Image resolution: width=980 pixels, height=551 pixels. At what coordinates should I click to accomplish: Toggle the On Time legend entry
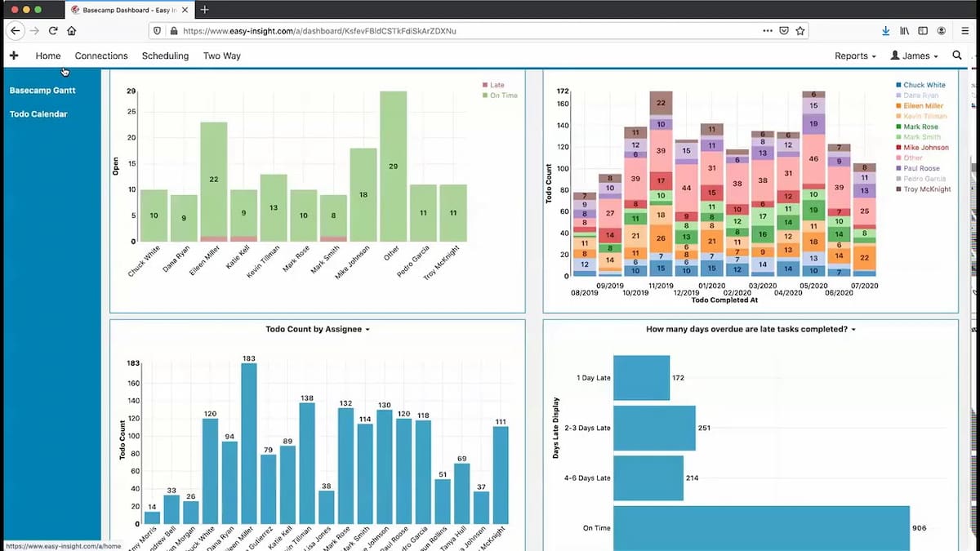[x=499, y=96]
